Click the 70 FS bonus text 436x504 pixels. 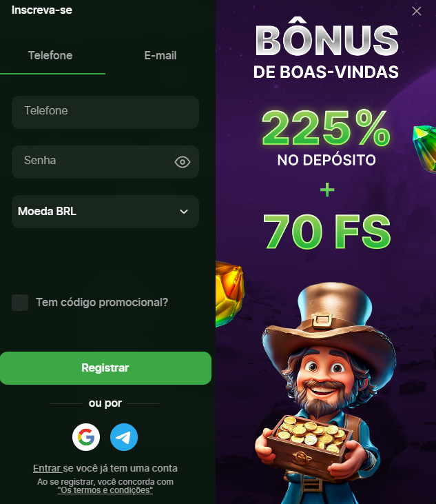point(327,232)
